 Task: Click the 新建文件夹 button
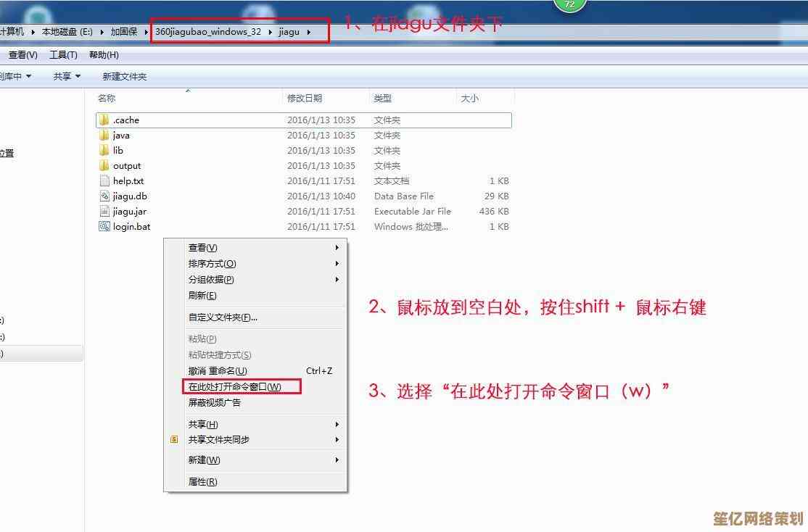(x=124, y=76)
